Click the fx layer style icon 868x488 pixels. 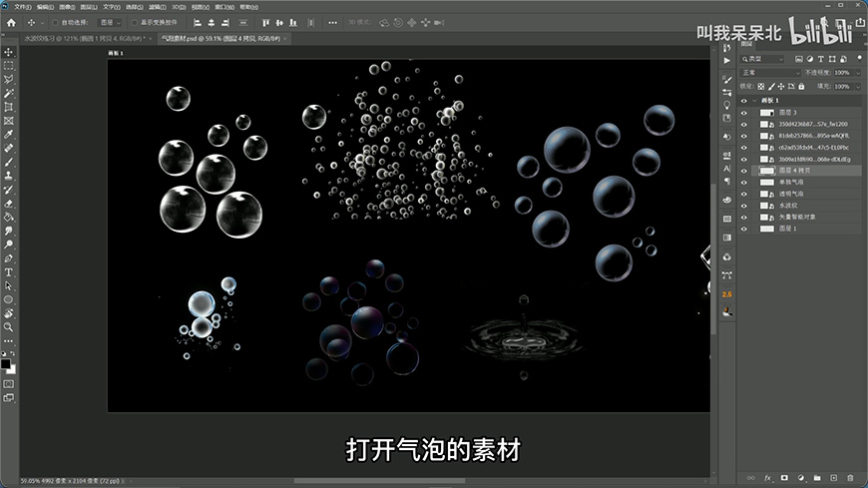pos(767,477)
